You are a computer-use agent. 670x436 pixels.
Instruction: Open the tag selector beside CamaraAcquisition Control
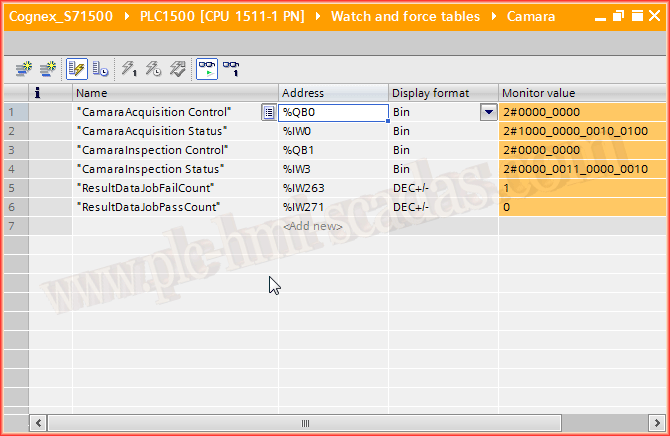pos(268,112)
